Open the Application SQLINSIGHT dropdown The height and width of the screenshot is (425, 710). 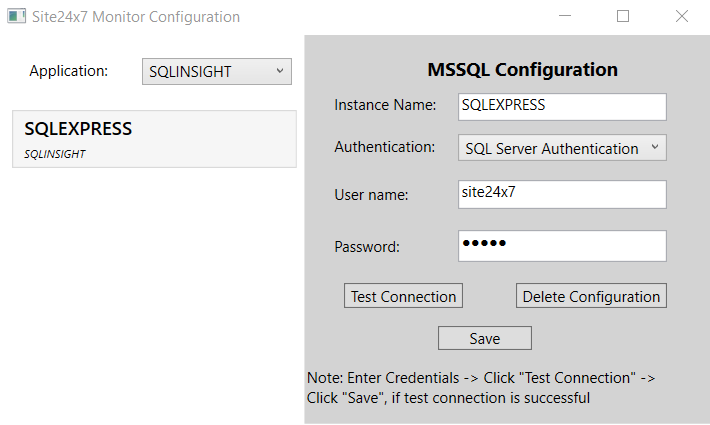[x=217, y=72]
